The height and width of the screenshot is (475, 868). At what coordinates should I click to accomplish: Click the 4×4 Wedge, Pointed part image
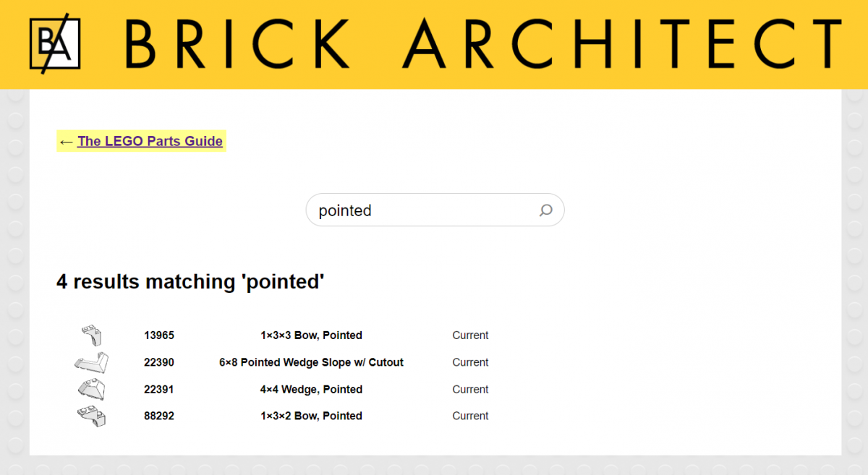(93, 389)
